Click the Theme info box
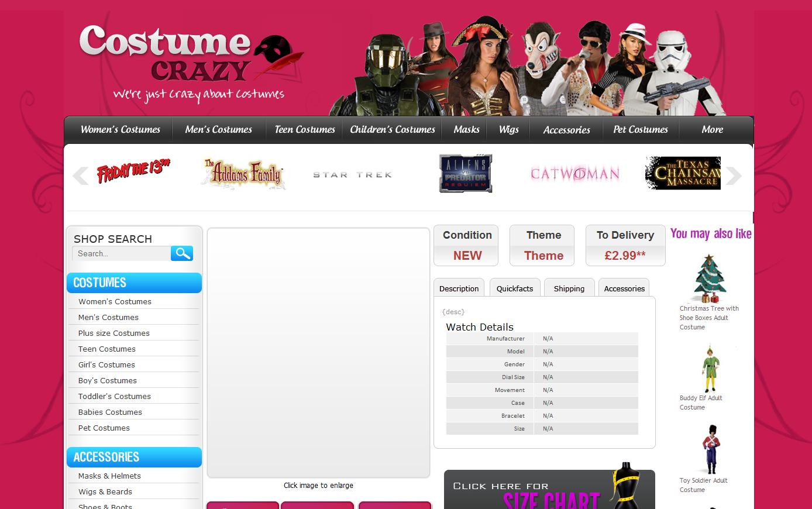This screenshot has width=812, height=509. point(542,245)
